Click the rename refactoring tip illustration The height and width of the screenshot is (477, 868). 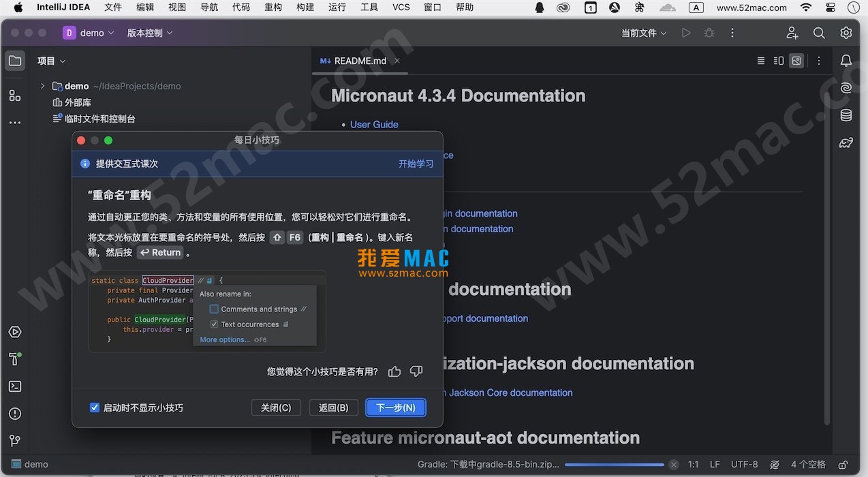tap(207, 311)
